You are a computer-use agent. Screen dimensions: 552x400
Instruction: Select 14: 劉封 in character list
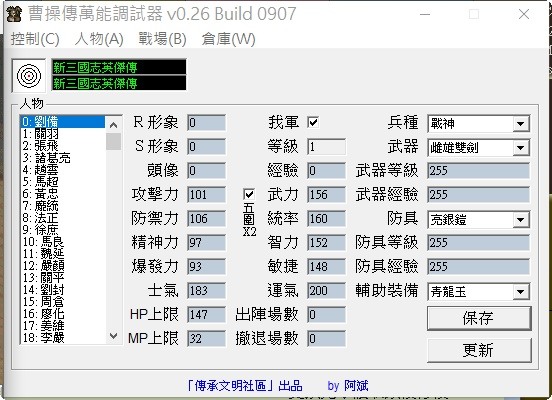coord(63,289)
